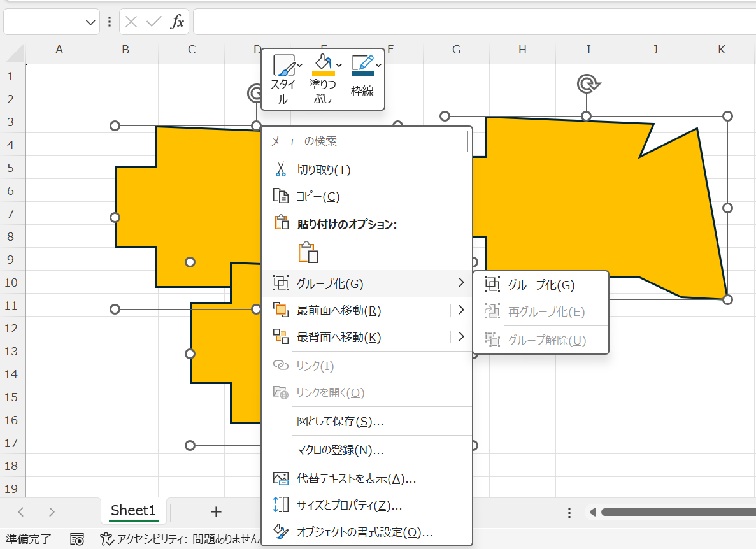The width and height of the screenshot is (756, 549).
Task: Select グループ化(G) in the submenu
Action: click(541, 285)
